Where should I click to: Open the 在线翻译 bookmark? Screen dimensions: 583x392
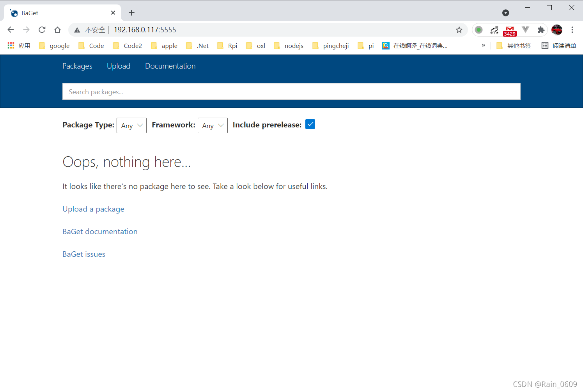(415, 46)
